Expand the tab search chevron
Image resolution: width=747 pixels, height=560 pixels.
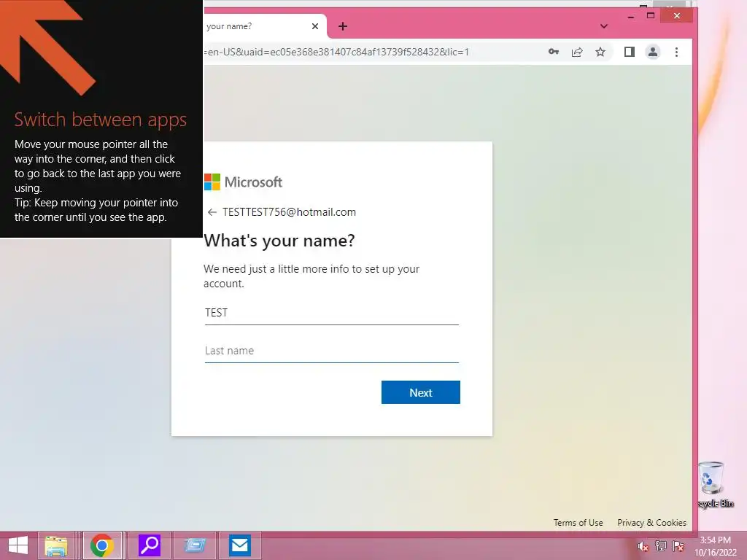[603, 26]
